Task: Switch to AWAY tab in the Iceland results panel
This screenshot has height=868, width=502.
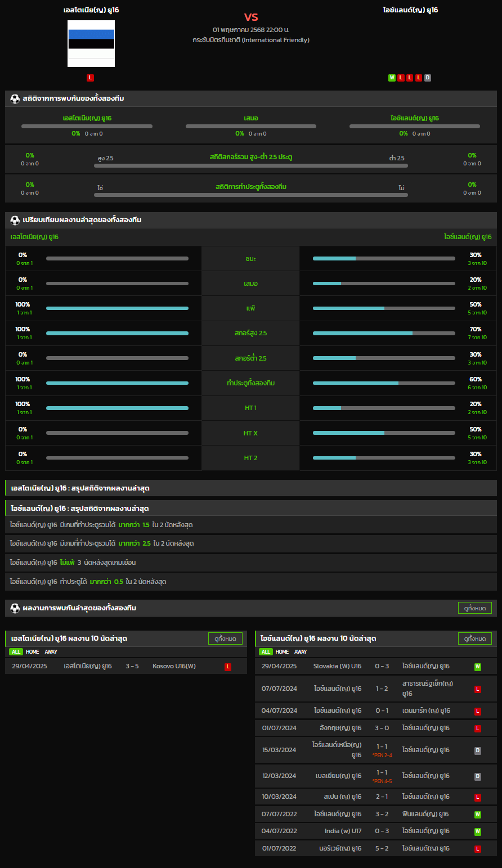Action: 301,651
